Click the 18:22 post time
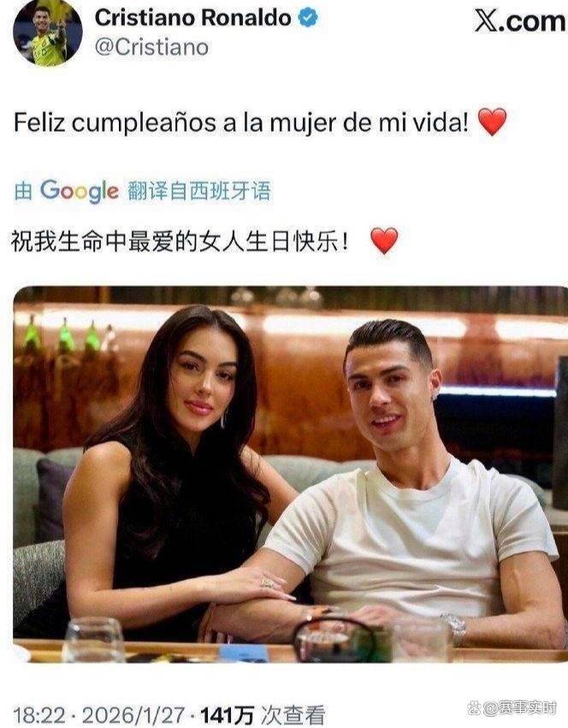The image size is (568, 728). click(39, 715)
